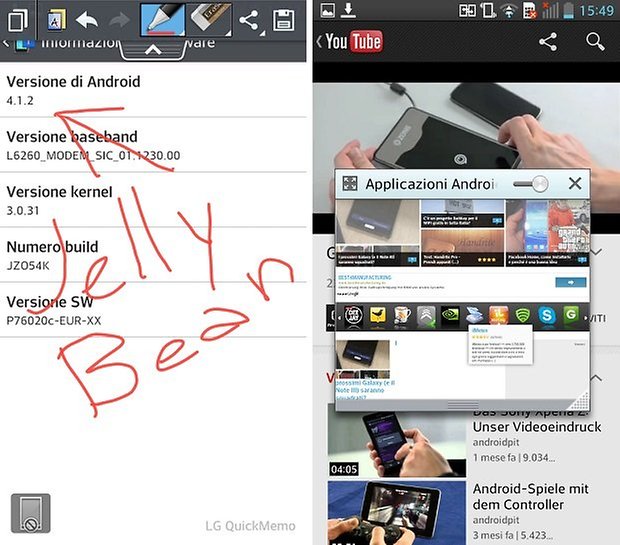Image resolution: width=620 pixels, height=545 pixels.
Task: Open the Skype app icon in carousel
Action: [547, 316]
